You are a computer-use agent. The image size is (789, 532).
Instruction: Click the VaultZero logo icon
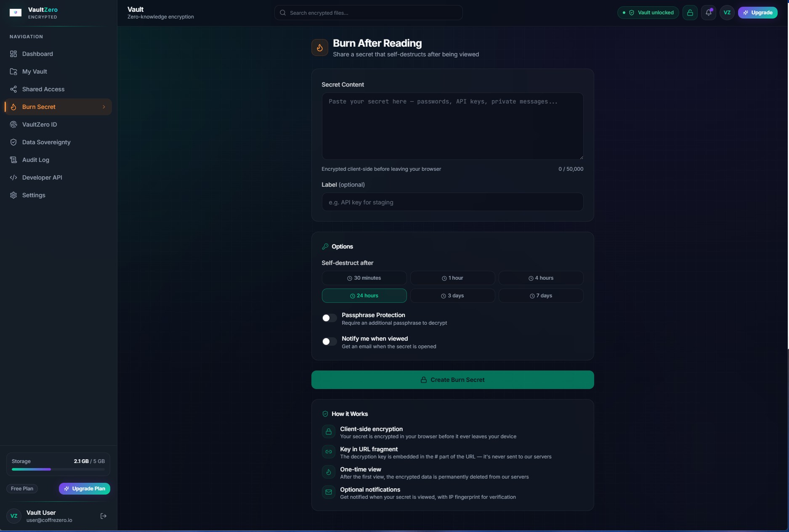tap(16, 13)
